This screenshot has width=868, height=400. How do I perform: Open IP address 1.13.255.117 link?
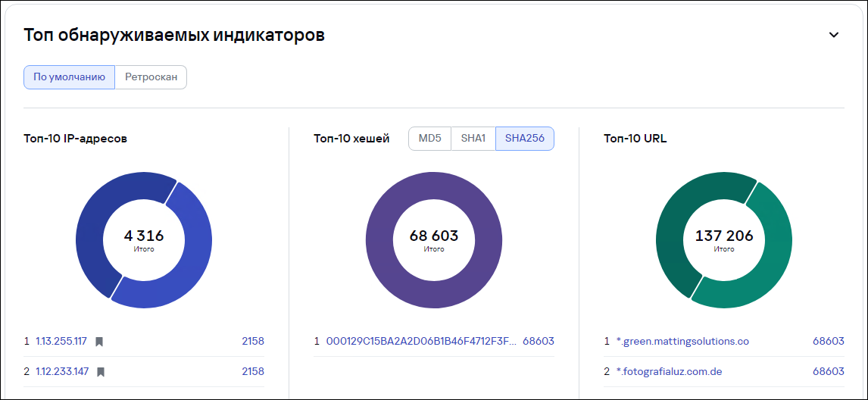click(61, 342)
